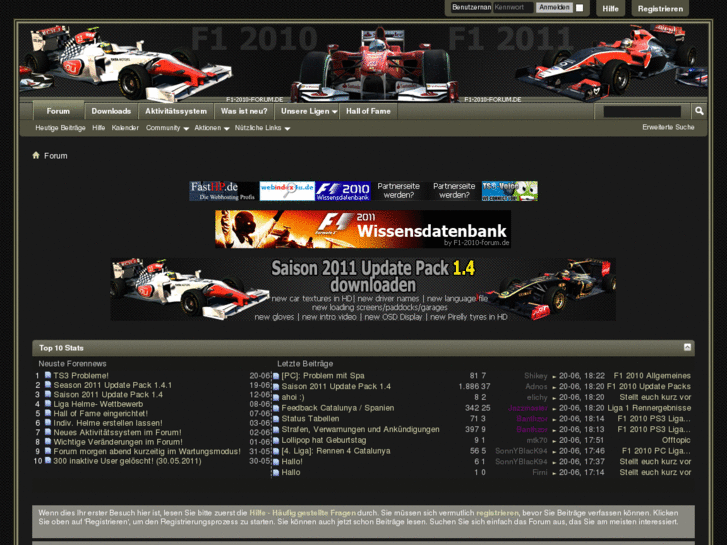Click post icon beside Feedback Catalunya / Spanien

276,409
